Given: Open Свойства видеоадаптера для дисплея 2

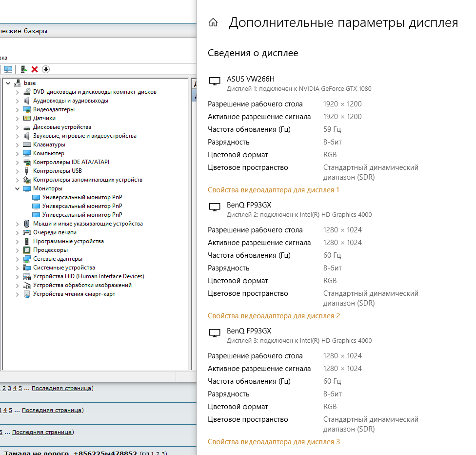Looking at the screenshot, I should [x=274, y=316].
